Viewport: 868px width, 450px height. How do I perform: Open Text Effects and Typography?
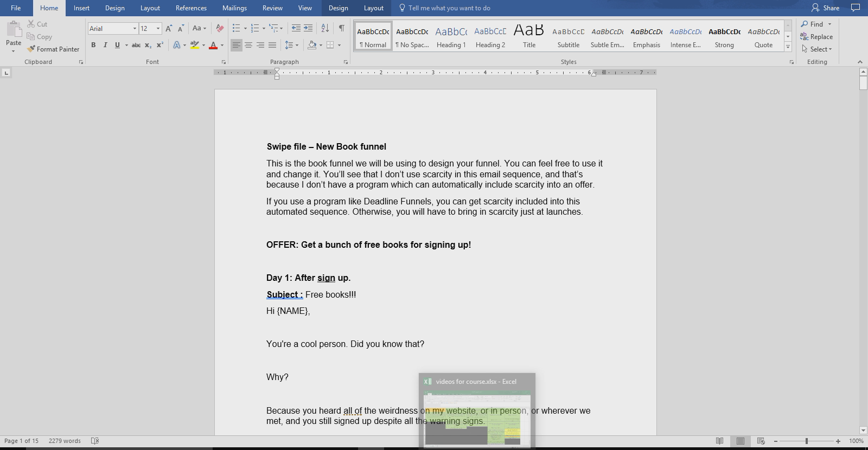click(x=177, y=45)
